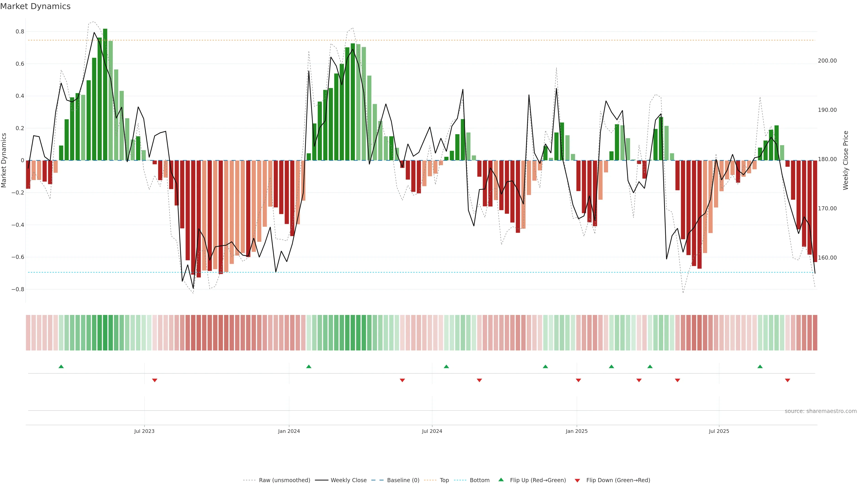This screenshot has height=488, width=868.
Task: Click the Flip Down (Green→Red) legend label
Action: pos(618,480)
